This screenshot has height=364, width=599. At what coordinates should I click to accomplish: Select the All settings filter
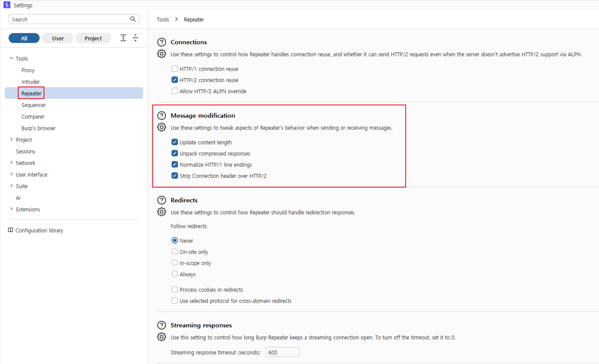(24, 38)
